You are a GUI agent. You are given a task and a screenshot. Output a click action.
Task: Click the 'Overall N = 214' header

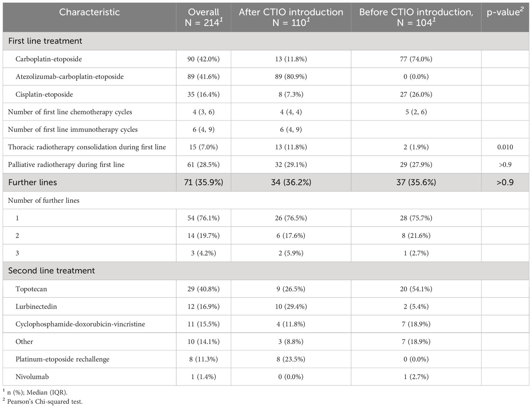click(203, 17)
